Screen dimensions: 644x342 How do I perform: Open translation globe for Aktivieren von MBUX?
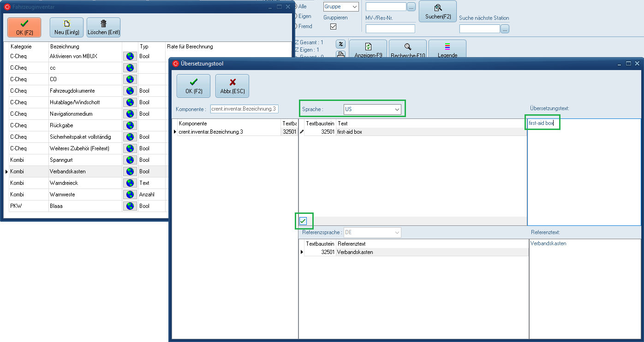(x=130, y=56)
